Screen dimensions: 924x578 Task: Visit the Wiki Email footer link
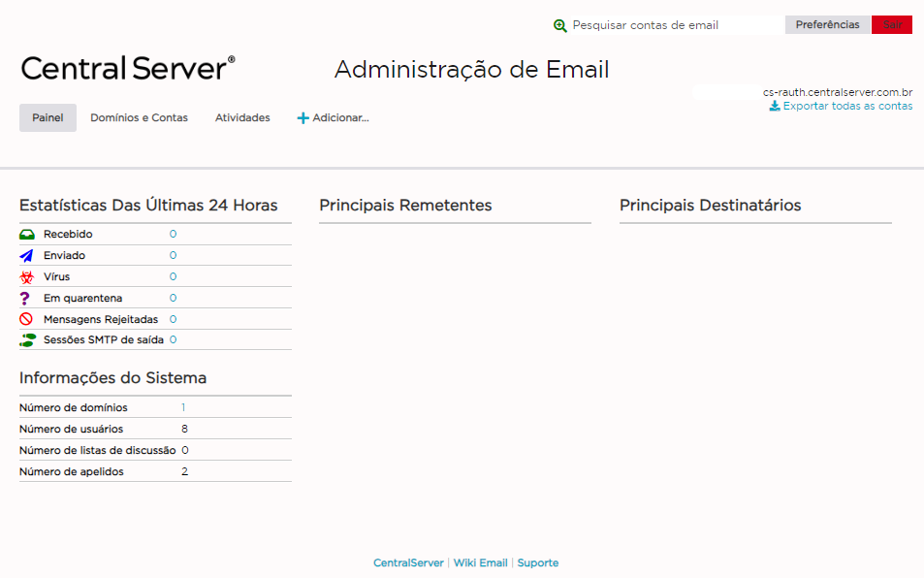pos(480,562)
